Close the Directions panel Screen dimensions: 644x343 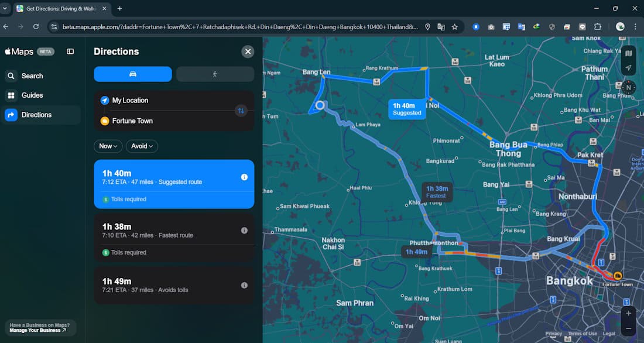click(x=248, y=52)
